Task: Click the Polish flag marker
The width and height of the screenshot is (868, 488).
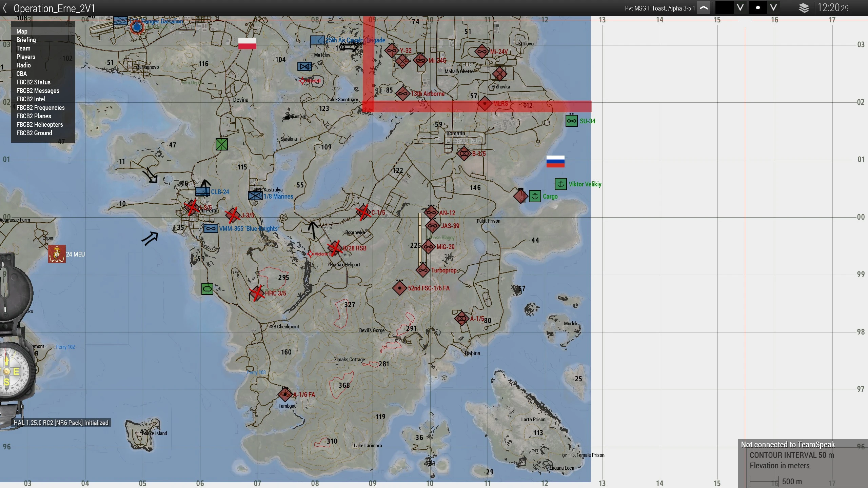Action: pyautogui.click(x=247, y=43)
